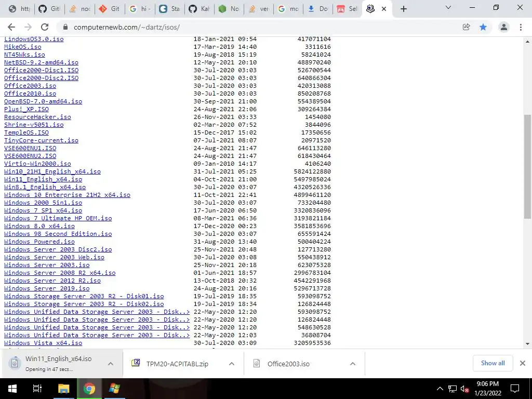This screenshot has width=532, height=399.
Task: Close the active browser tab
Action: (x=384, y=9)
